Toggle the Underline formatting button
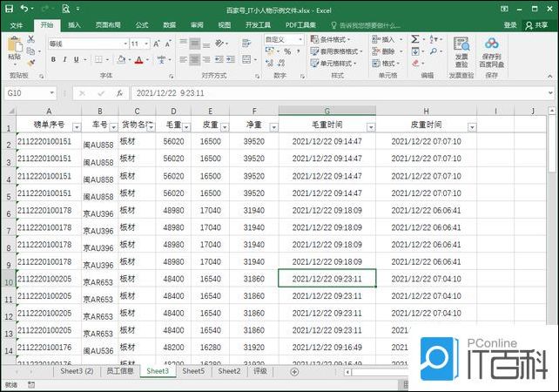The width and height of the screenshot is (559, 392). coord(77,59)
